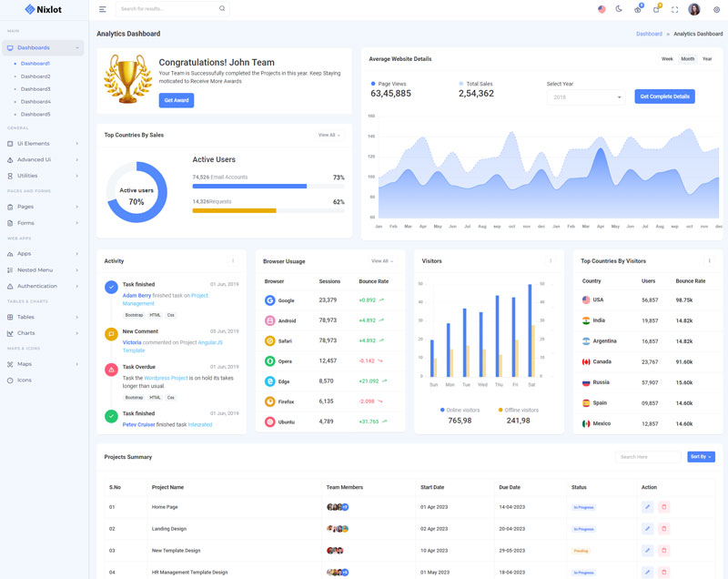Edit the Home Page project row

647,506
